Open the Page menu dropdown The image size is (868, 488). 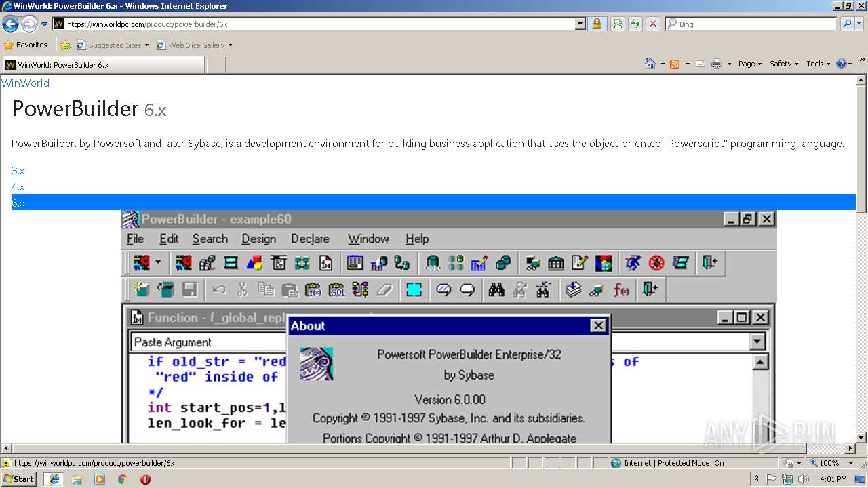coord(749,64)
